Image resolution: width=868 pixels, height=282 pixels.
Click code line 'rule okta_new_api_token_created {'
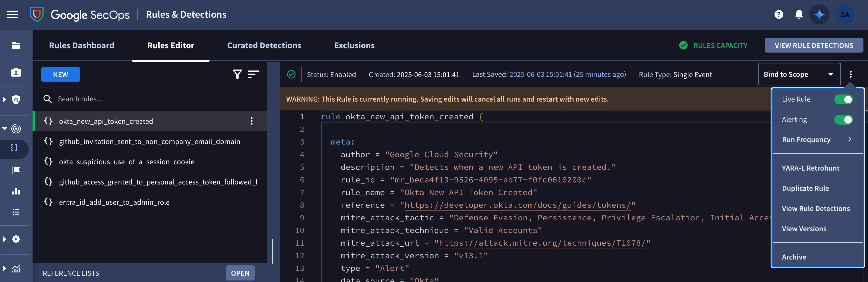click(402, 117)
